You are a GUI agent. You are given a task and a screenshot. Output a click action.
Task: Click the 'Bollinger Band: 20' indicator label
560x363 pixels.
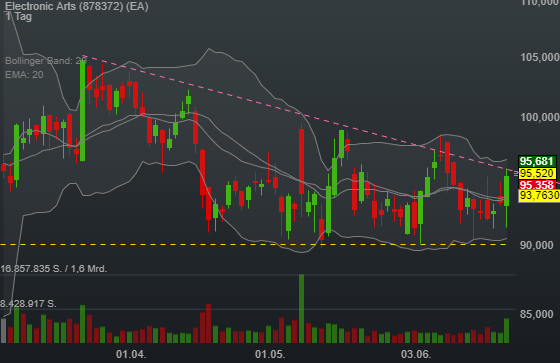point(45,61)
